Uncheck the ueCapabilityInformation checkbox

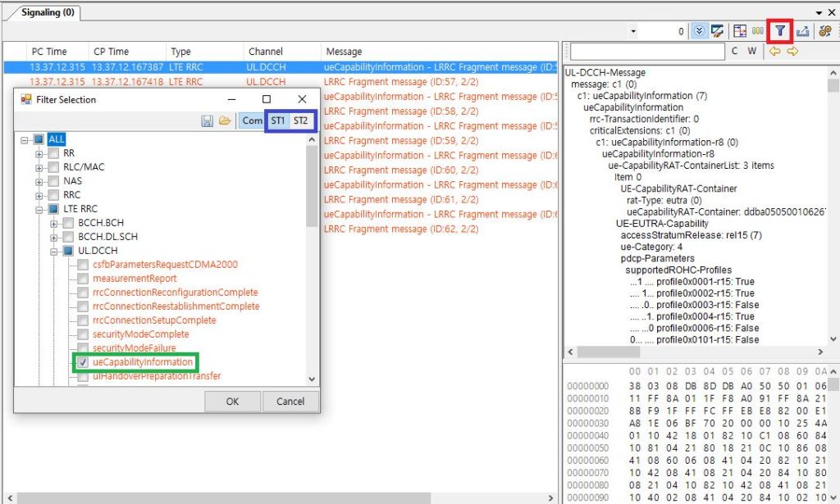pos(83,362)
